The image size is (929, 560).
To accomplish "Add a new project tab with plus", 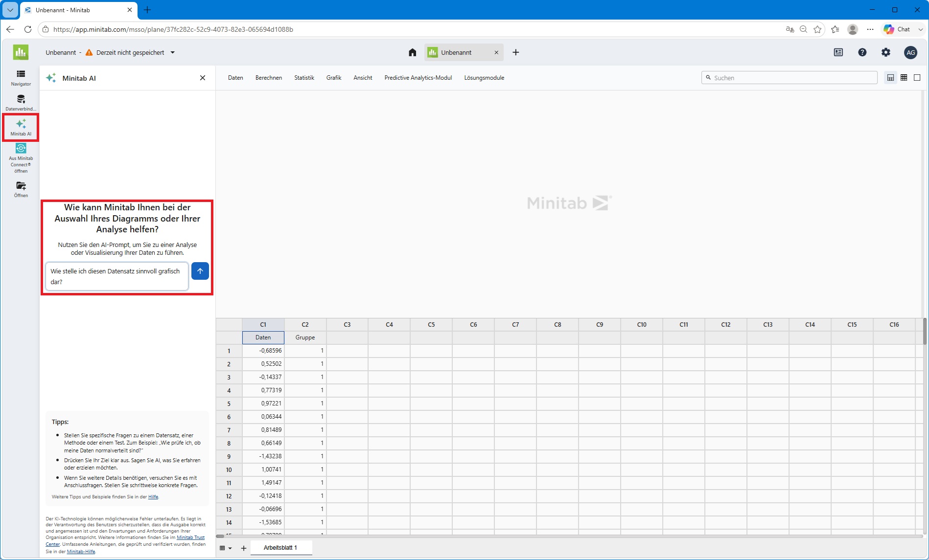I will [x=515, y=52].
